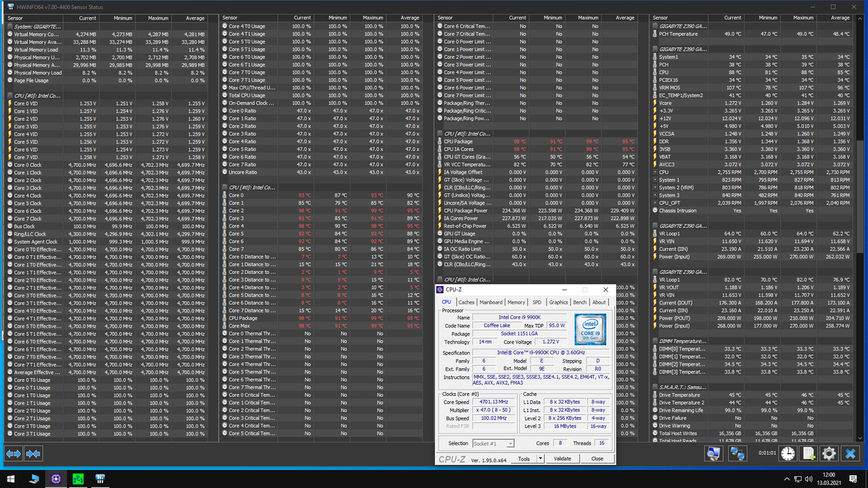Open the Graphics tab in CPU-Z
Viewport: 868px width, 488px height.
point(559,302)
